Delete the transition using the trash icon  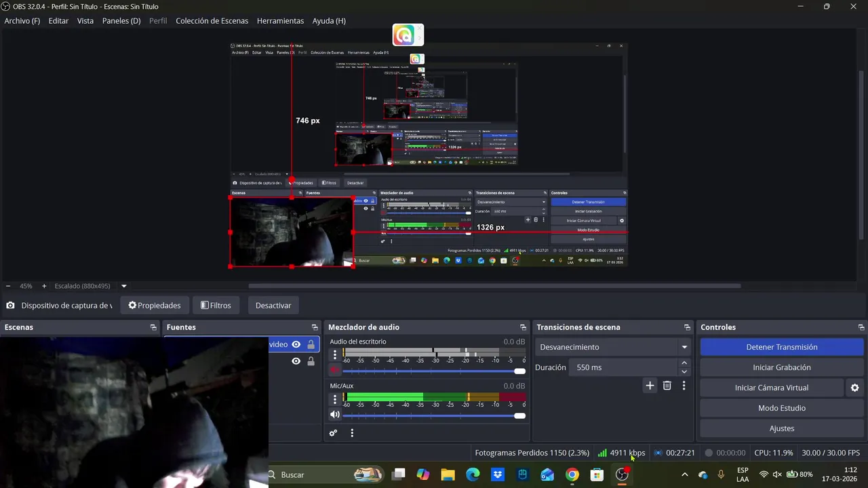(667, 386)
